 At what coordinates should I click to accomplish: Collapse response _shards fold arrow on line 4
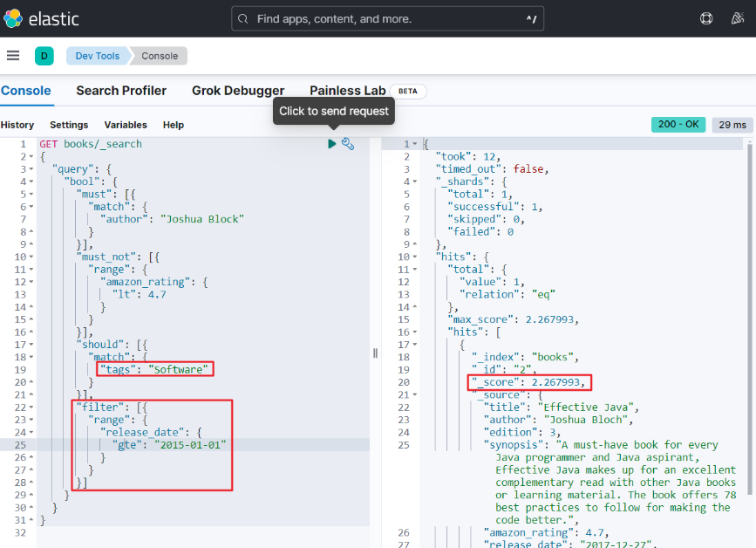click(415, 182)
